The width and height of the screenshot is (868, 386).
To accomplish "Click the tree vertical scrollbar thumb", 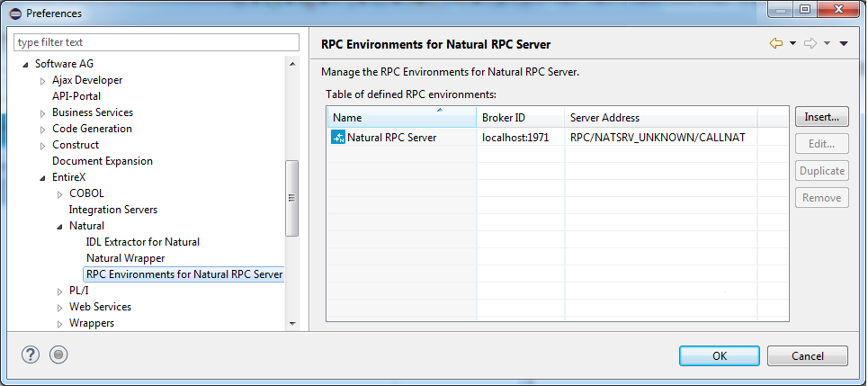I will click(292, 198).
